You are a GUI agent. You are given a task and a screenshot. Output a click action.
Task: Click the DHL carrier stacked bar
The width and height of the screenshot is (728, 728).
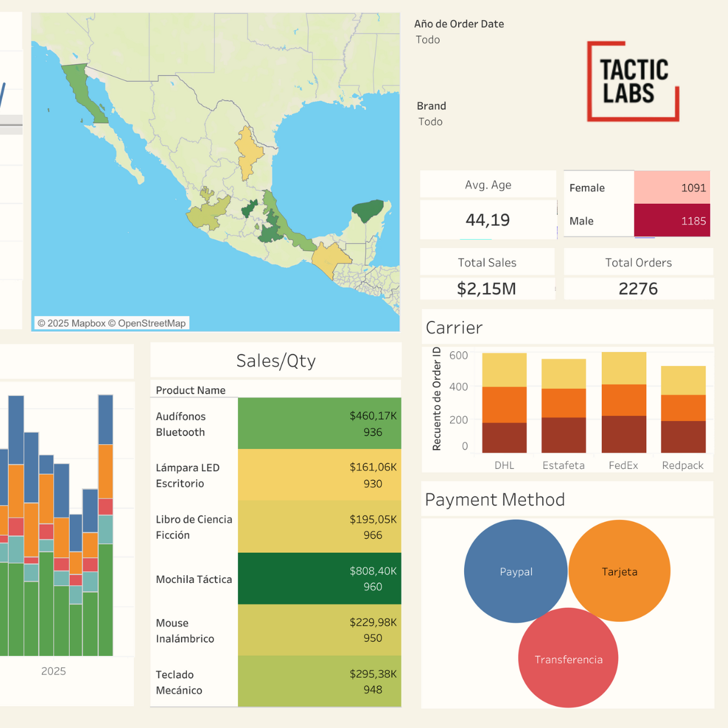tap(504, 403)
